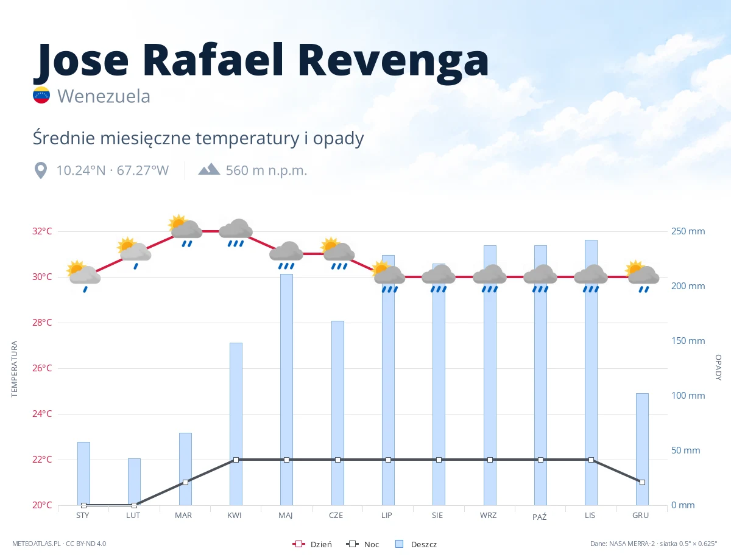731x560 pixels.
Task: Click the LIS precipitation bar
Action: pyautogui.click(x=591, y=373)
